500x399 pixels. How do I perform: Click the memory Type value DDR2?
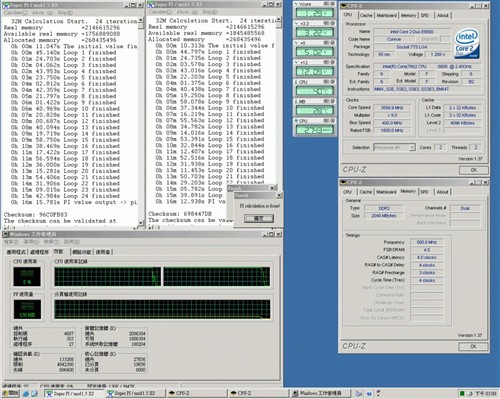pos(384,208)
